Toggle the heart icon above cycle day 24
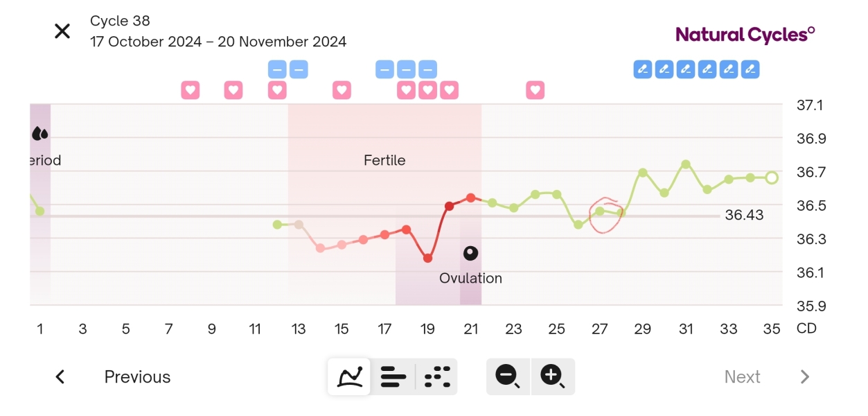This screenshot has height=416, width=868. point(535,89)
